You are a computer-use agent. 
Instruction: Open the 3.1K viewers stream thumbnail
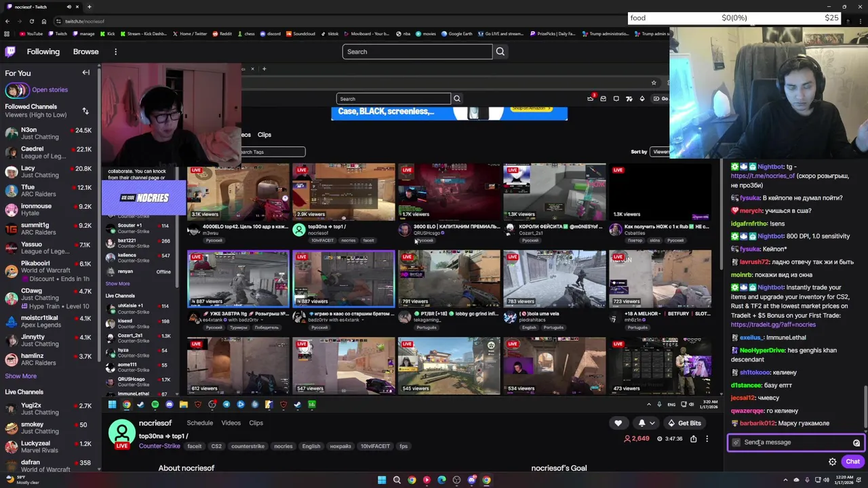pos(238,192)
